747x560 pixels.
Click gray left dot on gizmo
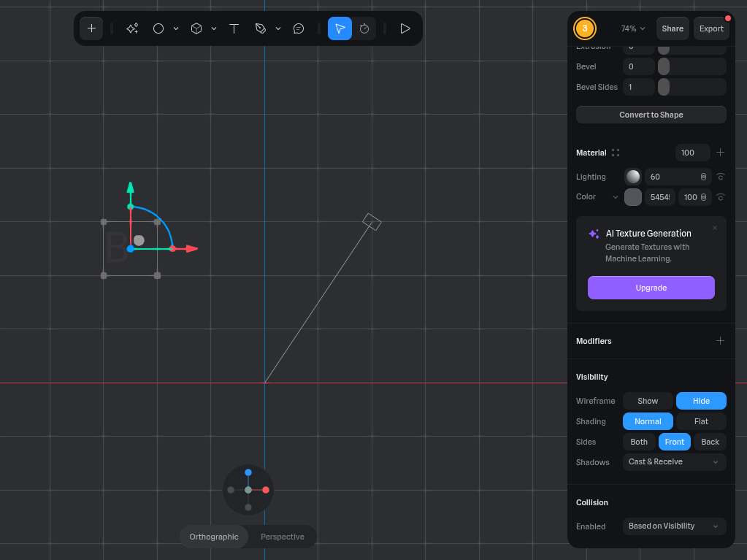point(231,490)
